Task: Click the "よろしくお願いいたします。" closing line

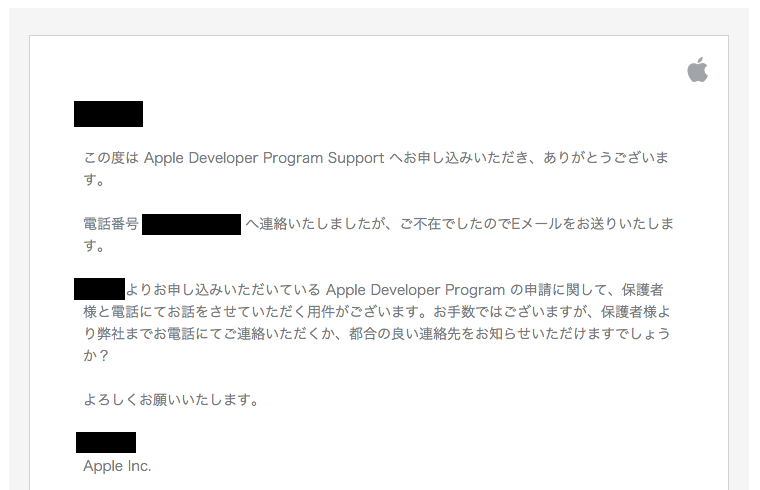Action: (172, 400)
